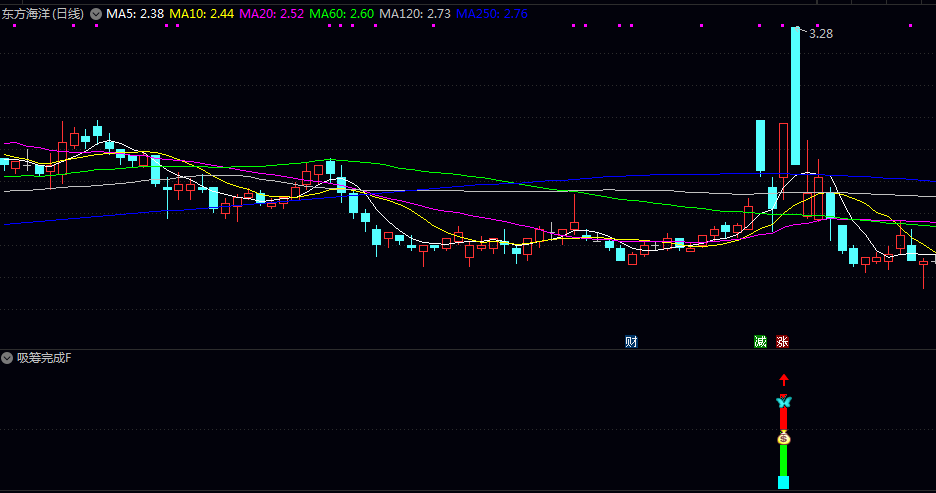This screenshot has width=936, height=493.
Task: Click the 吸筹完成F indicator name
Action: click(44, 358)
